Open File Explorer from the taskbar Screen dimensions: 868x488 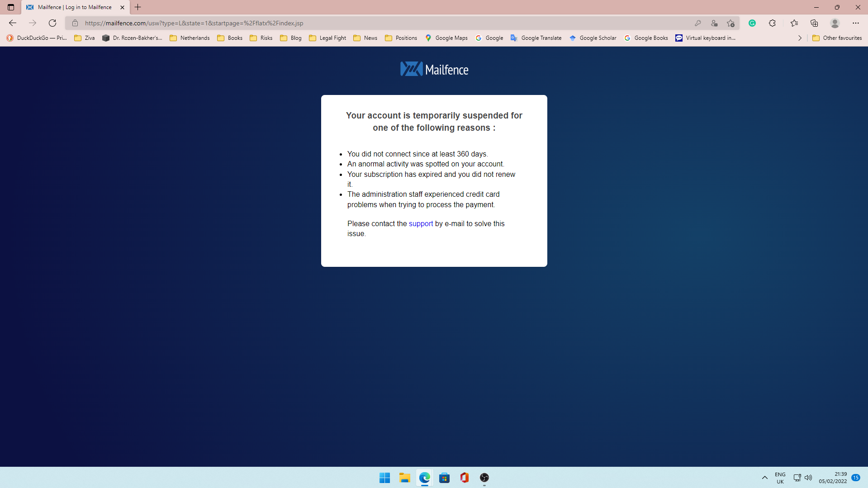tap(405, 478)
